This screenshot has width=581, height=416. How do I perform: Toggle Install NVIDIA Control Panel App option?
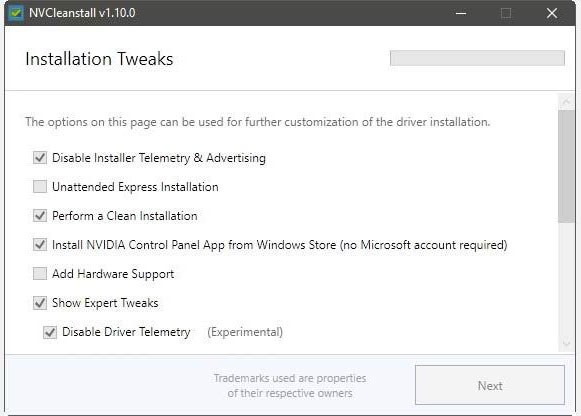(x=40, y=244)
